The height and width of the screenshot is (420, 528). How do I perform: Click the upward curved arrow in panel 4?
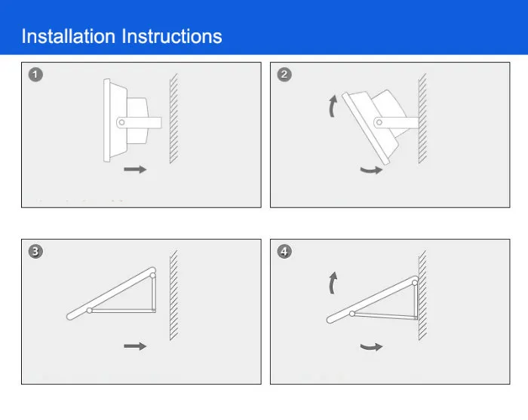[x=333, y=283]
